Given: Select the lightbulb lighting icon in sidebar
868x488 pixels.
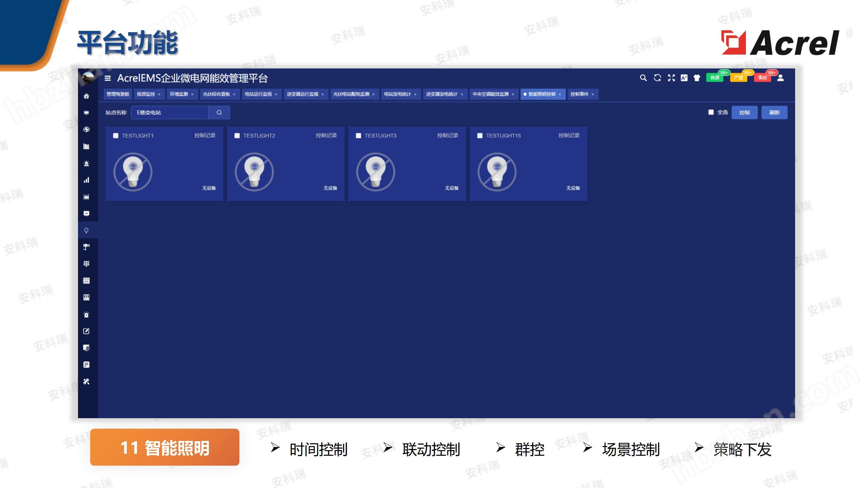Looking at the screenshot, I should [x=86, y=230].
